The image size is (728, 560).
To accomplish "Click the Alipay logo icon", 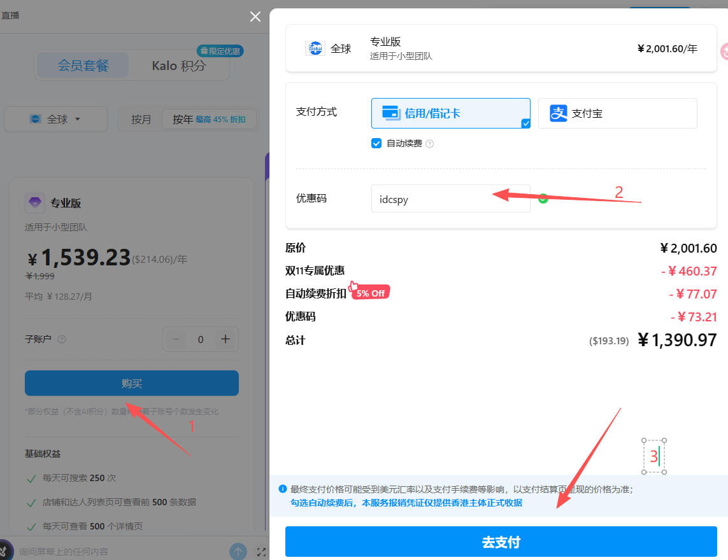I will 558,113.
